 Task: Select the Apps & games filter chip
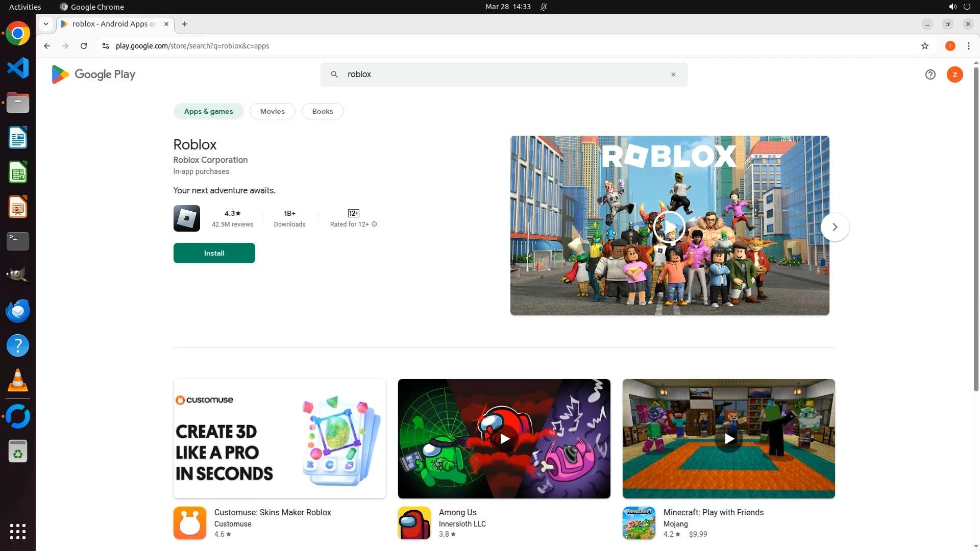click(x=208, y=111)
